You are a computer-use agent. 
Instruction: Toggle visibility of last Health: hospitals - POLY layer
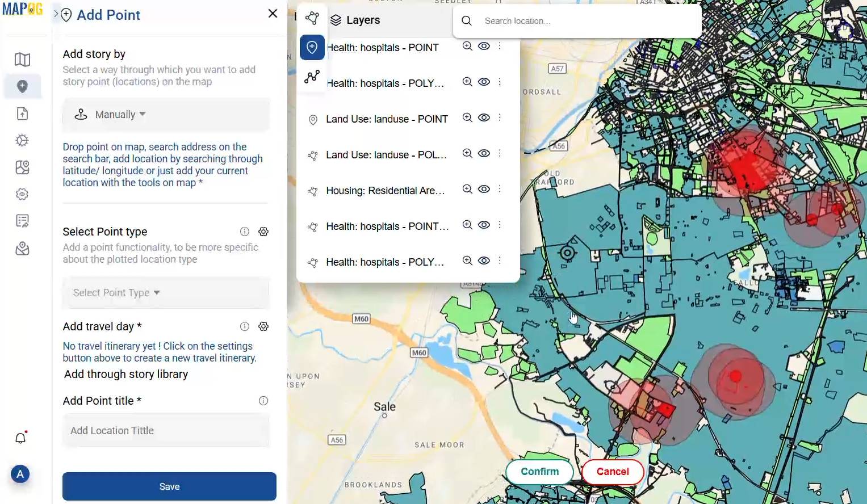[x=484, y=261]
